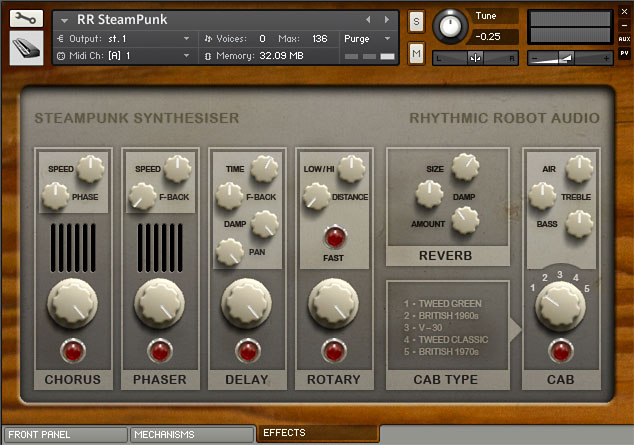The height and width of the screenshot is (445, 634).
Task: Click the Cab AIR knob
Action: coord(579,169)
